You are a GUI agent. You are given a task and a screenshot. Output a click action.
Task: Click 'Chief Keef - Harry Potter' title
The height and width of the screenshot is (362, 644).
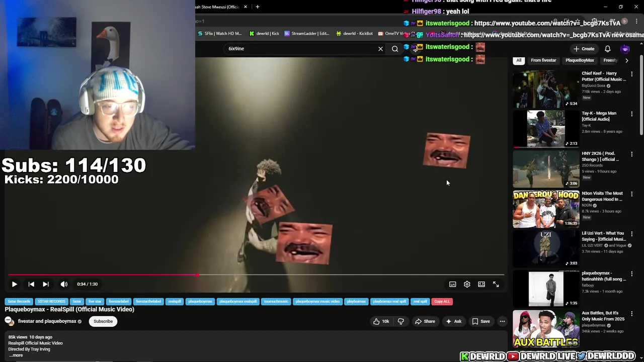tap(604, 76)
